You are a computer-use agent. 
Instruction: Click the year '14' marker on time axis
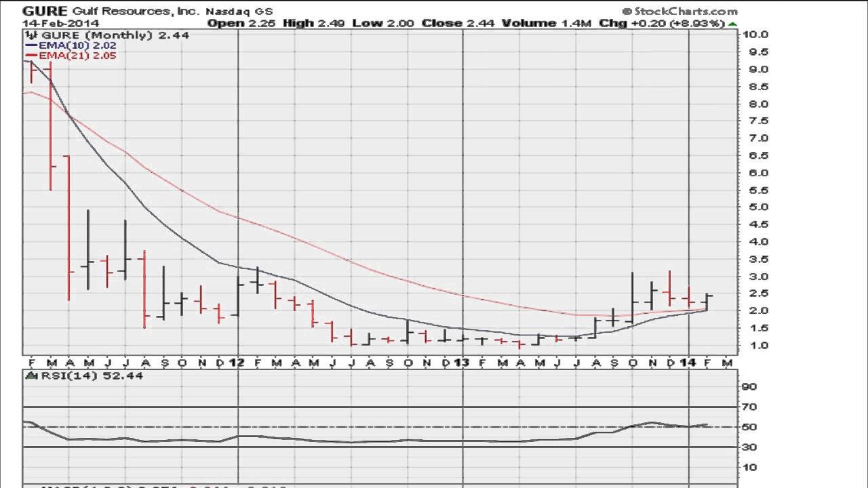(688, 363)
